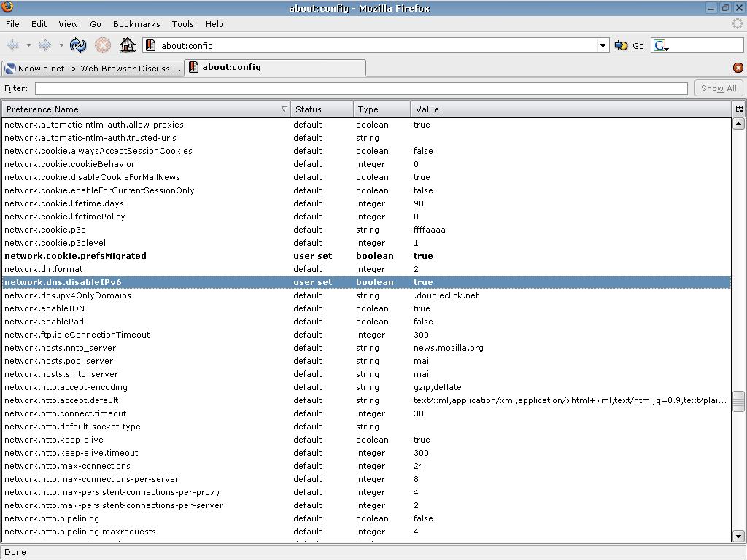This screenshot has height=560, width=747.
Task: Select network.cookie.cookieBehavior row
Action: click(366, 164)
